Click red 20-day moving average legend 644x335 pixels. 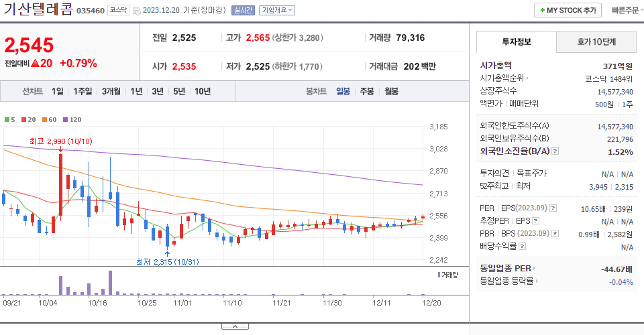click(28, 120)
